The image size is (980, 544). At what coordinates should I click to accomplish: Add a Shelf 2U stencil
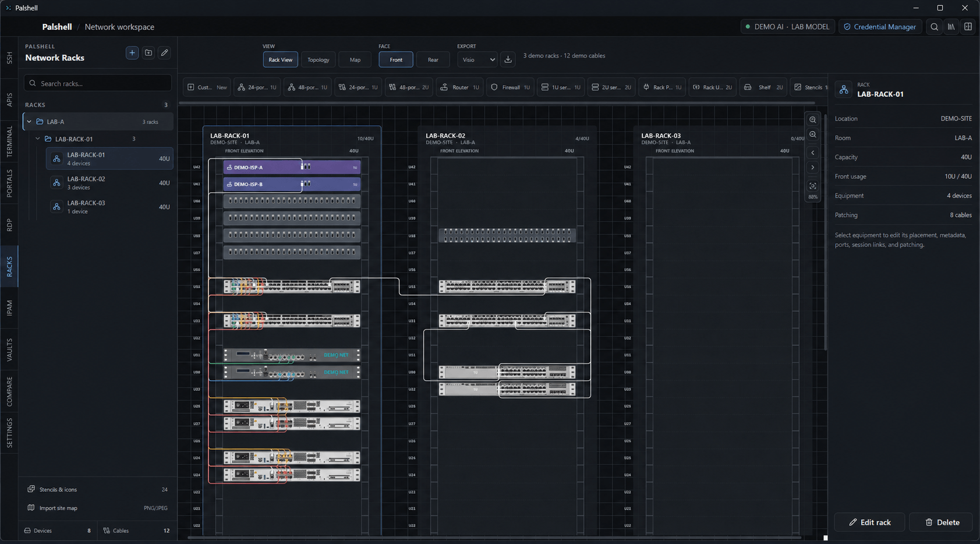[x=763, y=87]
